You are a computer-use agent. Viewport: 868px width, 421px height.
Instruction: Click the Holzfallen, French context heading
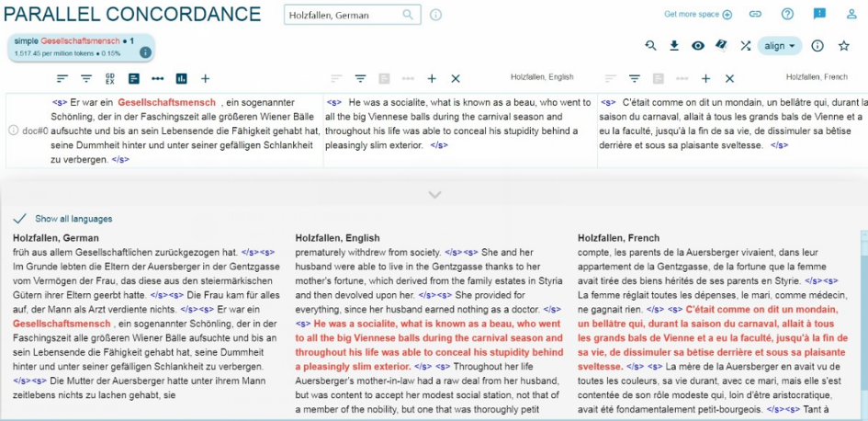(619, 238)
